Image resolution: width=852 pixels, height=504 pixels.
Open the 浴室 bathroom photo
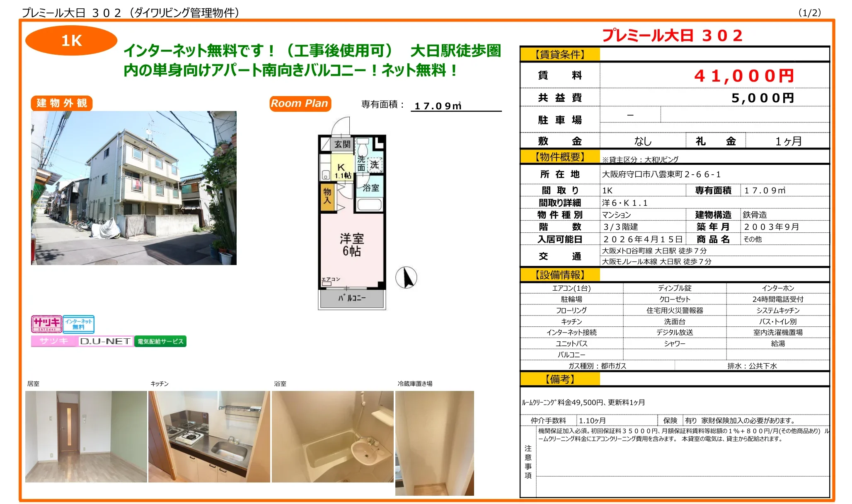click(x=332, y=436)
